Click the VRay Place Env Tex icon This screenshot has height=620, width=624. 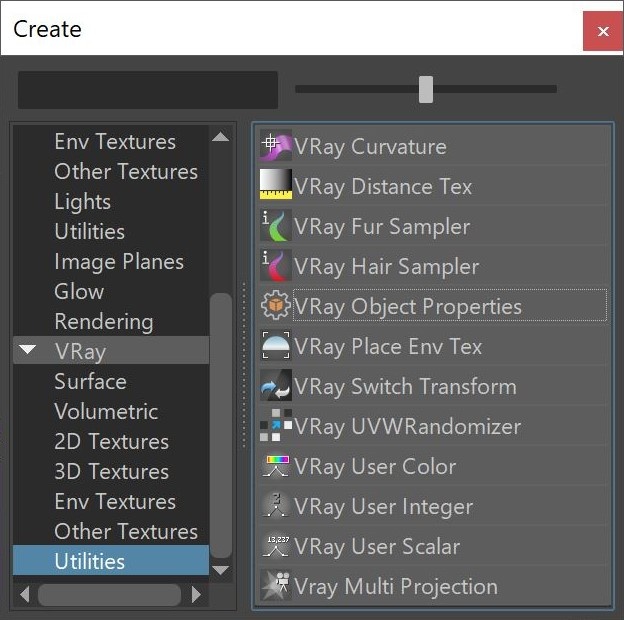pos(275,346)
